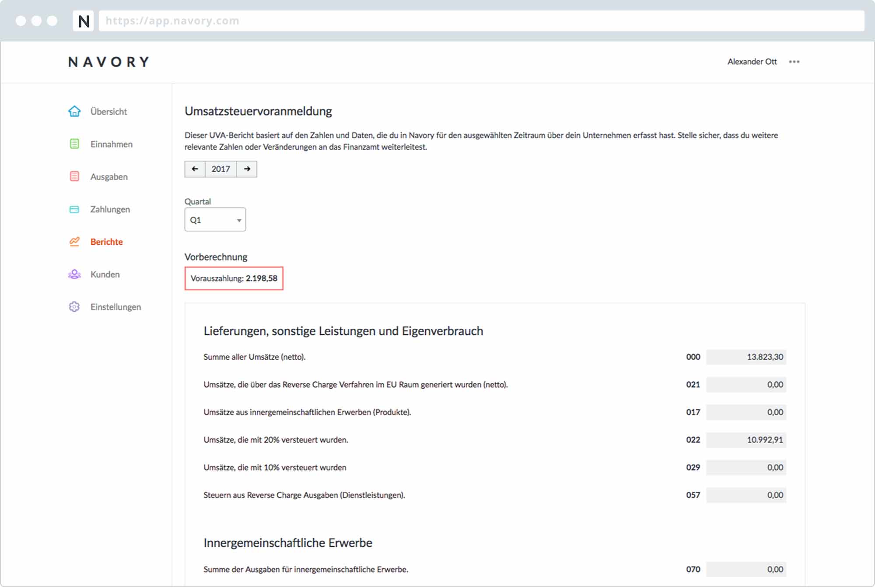Viewport: 875px width, 588px height.
Task: Click the Zahlungen card icon
Action: 74,209
